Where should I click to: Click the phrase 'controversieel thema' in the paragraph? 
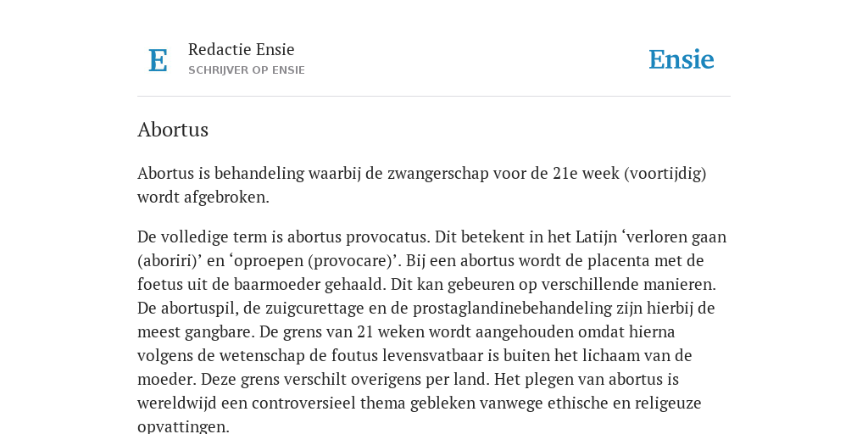coord(329,403)
